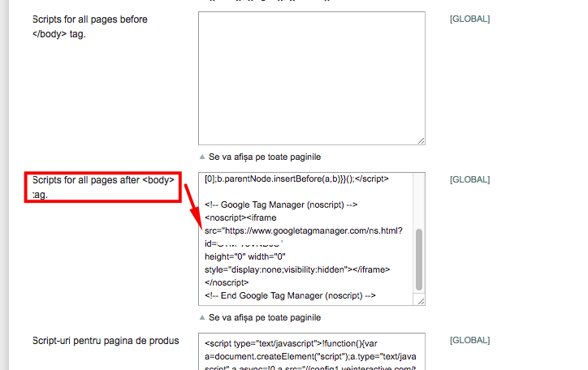
Task: Click [GLOBAL] beside Script-uri pentru pagina de produs
Action: [470, 341]
